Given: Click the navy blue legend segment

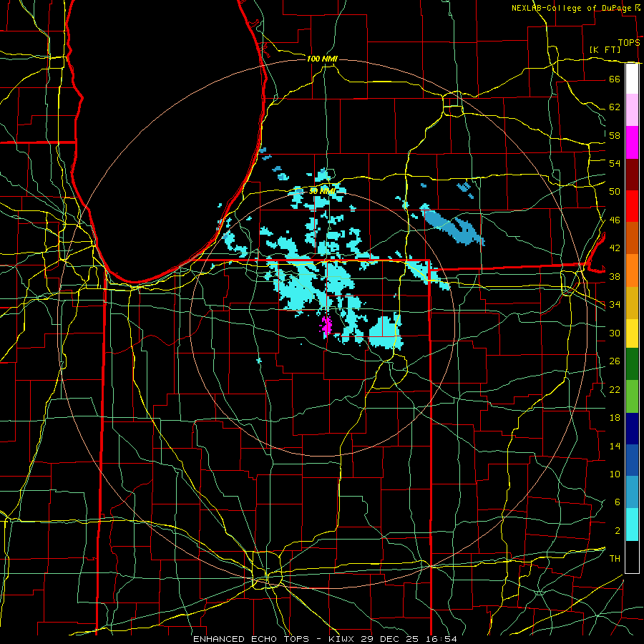Looking at the screenshot, I should (x=632, y=429).
